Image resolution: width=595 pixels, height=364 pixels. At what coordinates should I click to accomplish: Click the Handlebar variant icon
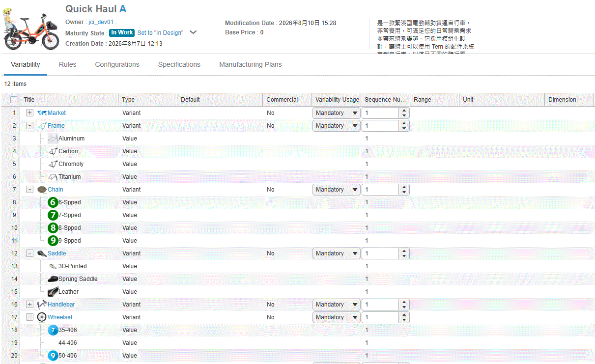point(42,305)
